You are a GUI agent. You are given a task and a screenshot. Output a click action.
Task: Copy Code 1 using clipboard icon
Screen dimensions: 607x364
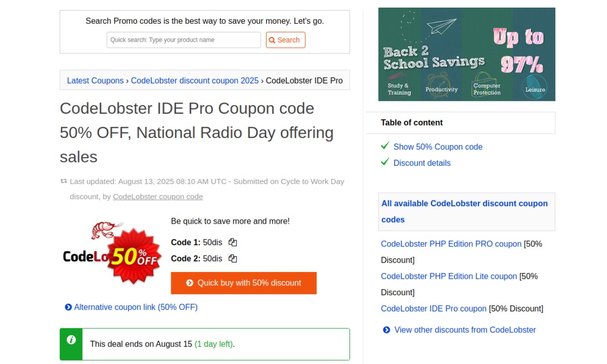point(232,242)
